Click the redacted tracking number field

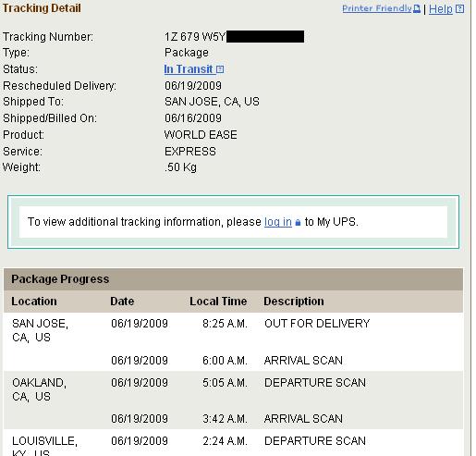click(x=265, y=36)
